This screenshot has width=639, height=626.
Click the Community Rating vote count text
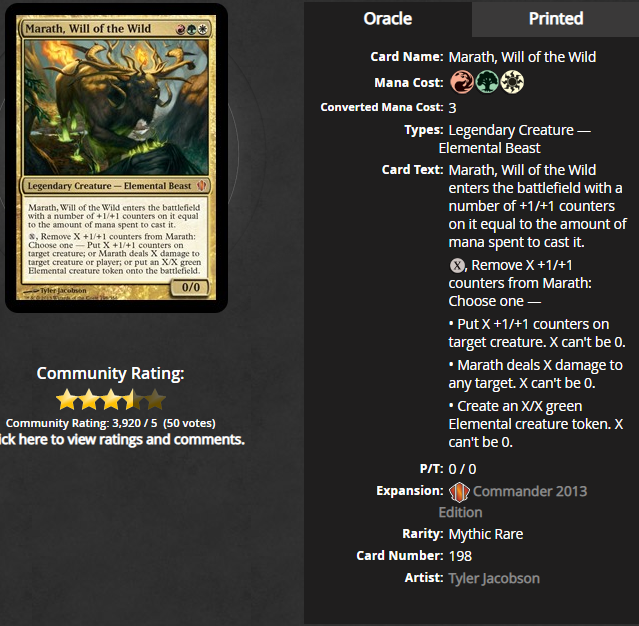coord(110,423)
